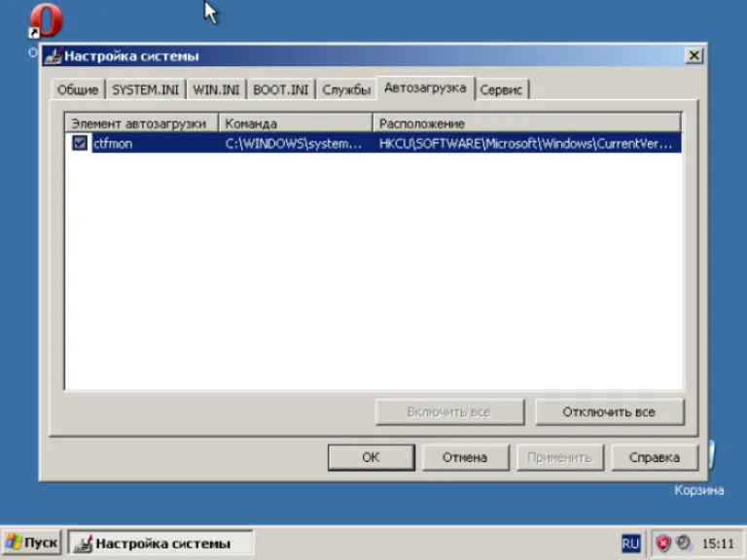Sort by Элемент автозагрузки column header

141,123
